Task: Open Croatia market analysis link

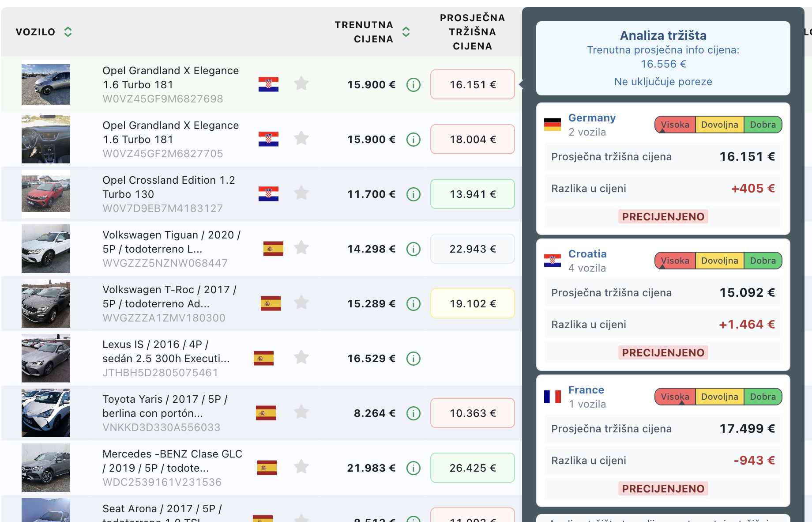Action: 587,254
